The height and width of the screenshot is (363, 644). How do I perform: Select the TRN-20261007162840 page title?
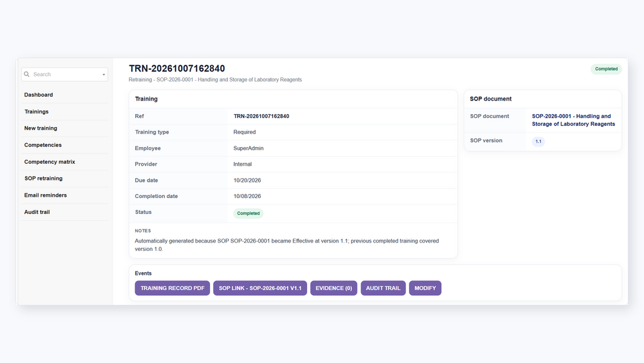tap(177, 68)
